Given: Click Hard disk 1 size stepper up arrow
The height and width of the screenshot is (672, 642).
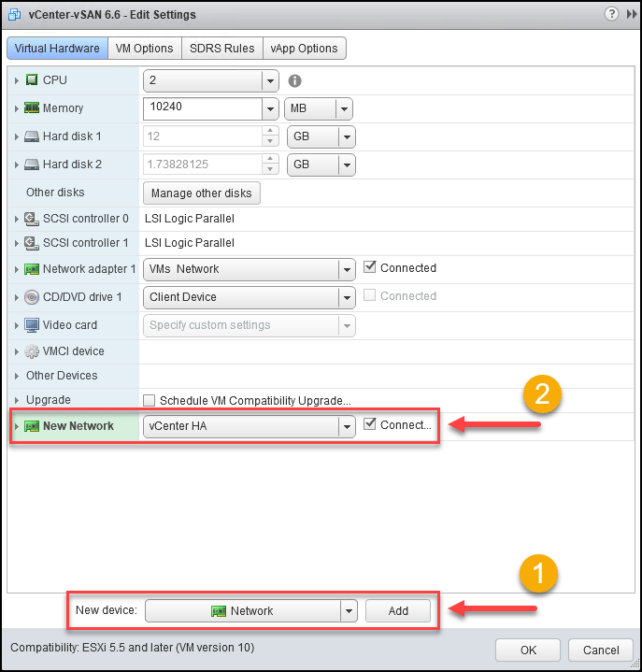Looking at the screenshot, I should 270,131.
